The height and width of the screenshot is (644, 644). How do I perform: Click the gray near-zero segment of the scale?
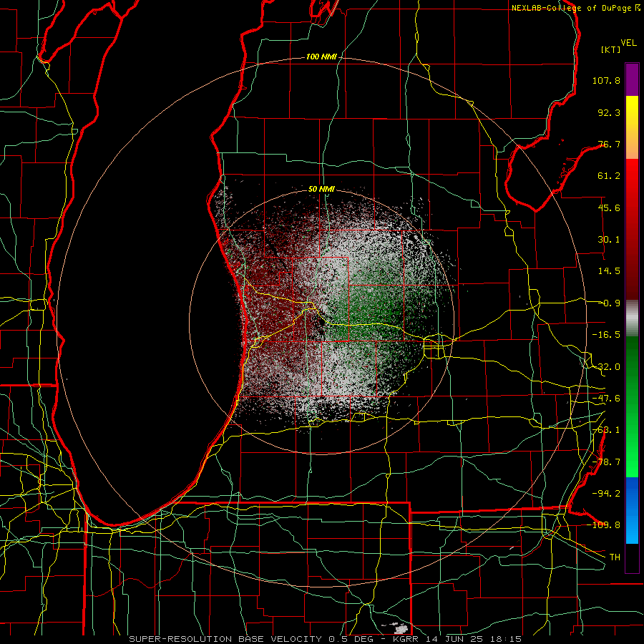(632, 318)
